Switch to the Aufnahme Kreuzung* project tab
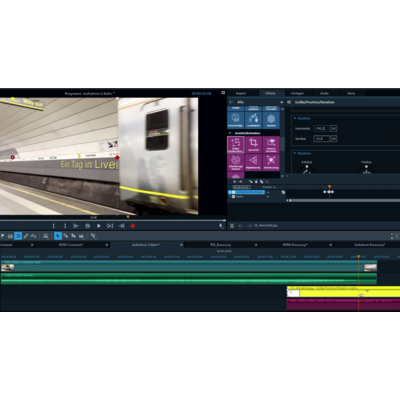The image size is (400, 400). [x=369, y=245]
